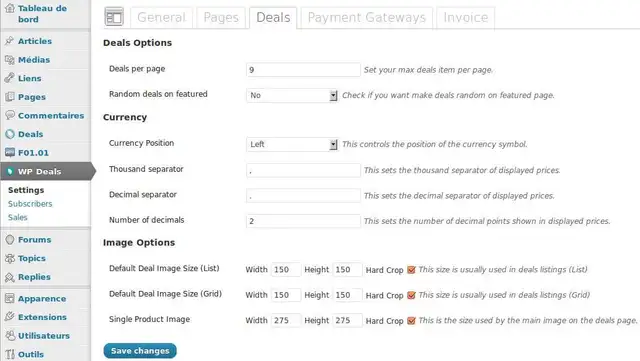
Task: Click the Commentaires speech bubble icon
Action: pos(10,115)
